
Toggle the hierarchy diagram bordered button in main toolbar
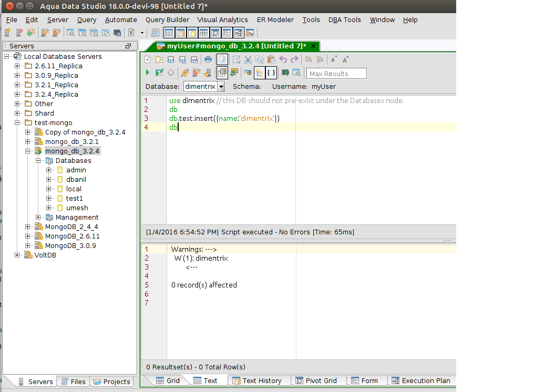(x=239, y=33)
